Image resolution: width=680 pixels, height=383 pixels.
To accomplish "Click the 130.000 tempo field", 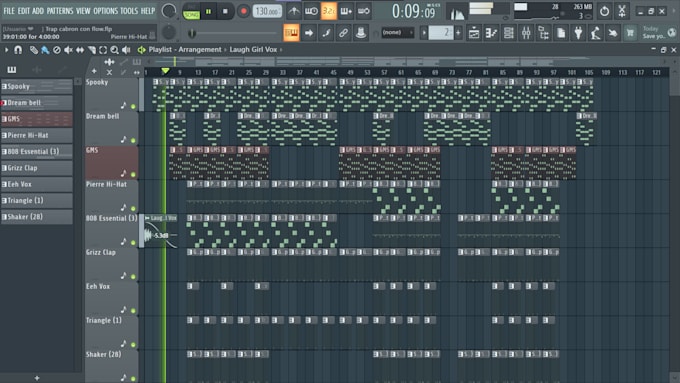I will coord(267,11).
